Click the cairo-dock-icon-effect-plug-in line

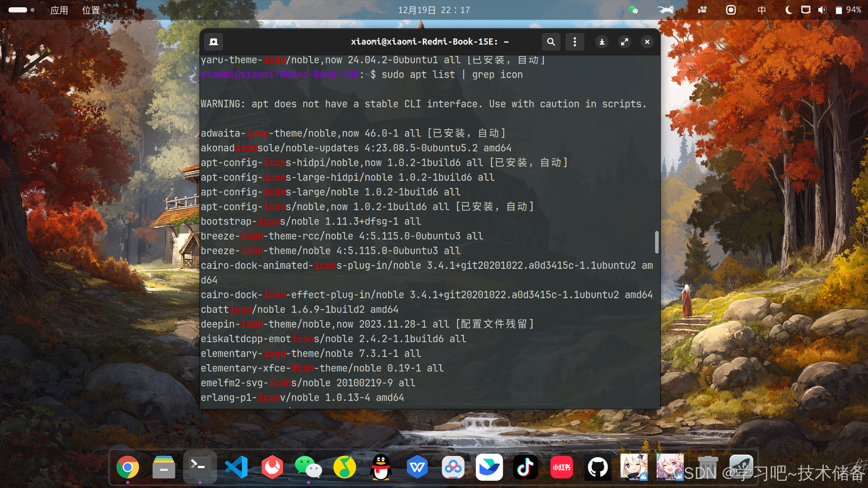[427, 295]
